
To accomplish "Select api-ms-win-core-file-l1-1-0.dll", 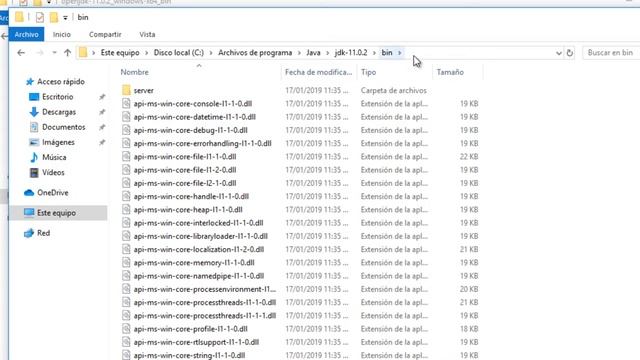I will (185, 157).
